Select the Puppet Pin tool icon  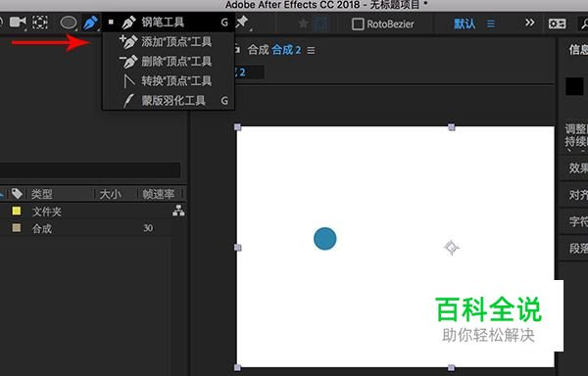[243, 23]
